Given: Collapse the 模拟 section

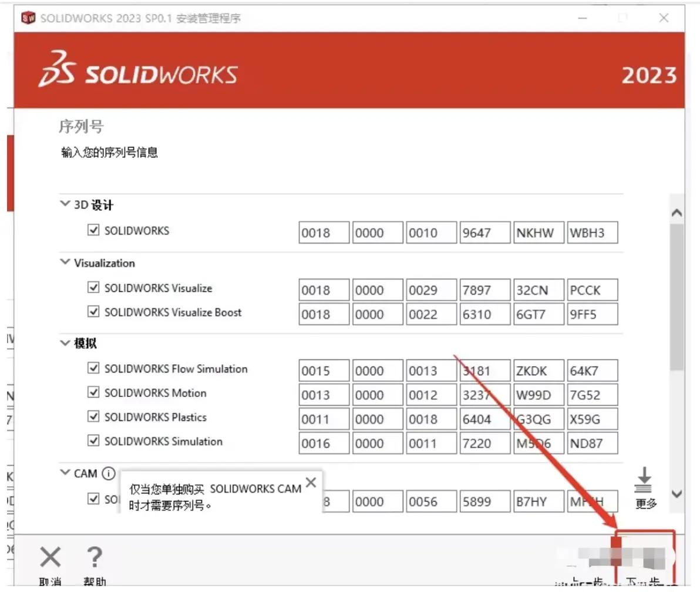Looking at the screenshot, I should (x=65, y=343).
